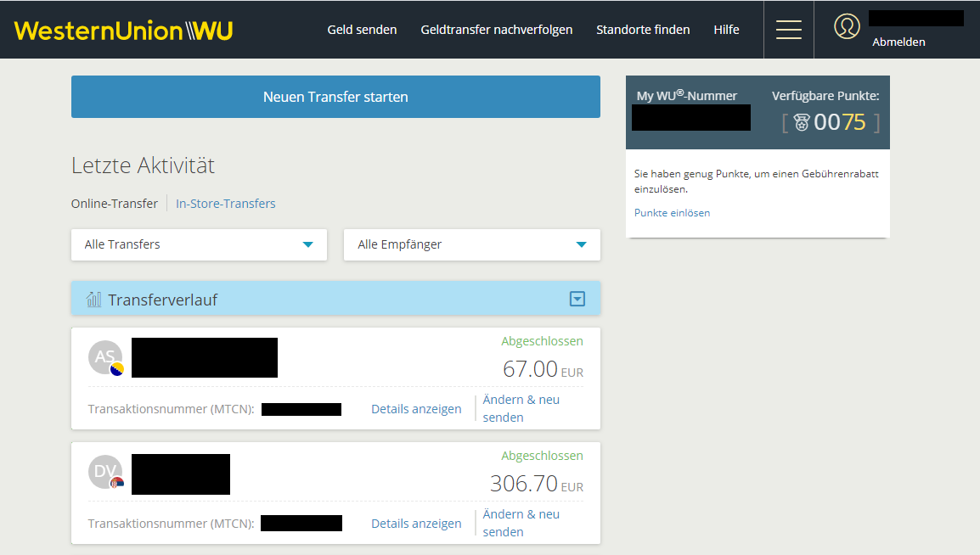Screen dimensions: 980x555
Task: Click Ändern & neu senden for 306.70 EUR
Action: click(521, 523)
